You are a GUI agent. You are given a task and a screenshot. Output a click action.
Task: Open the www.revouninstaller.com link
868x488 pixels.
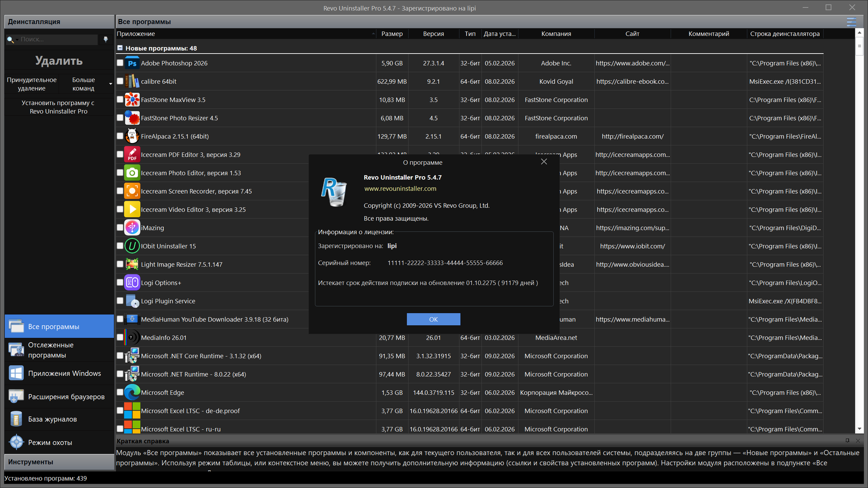pyautogui.click(x=400, y=189)
